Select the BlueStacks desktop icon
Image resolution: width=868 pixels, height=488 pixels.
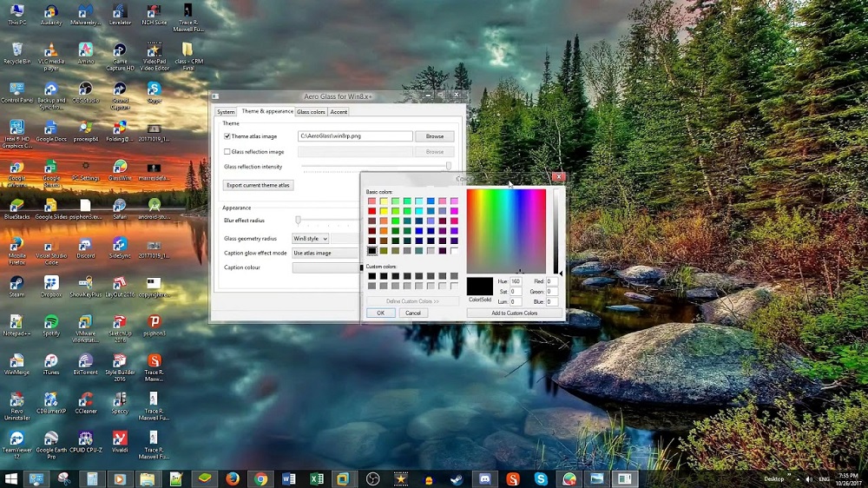tap(16, 208)
